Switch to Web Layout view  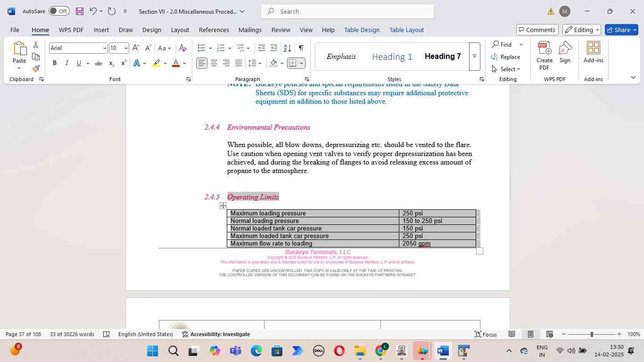click(549, 334)
